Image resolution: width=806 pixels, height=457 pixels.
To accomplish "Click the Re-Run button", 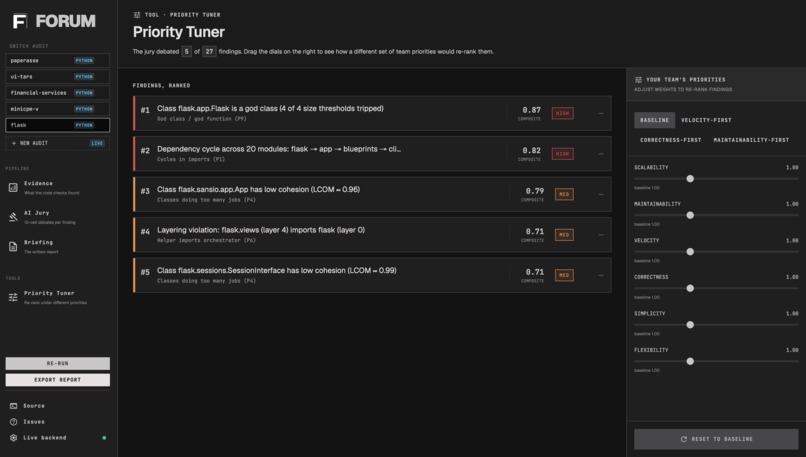I will pyautogui.click(x=58, y=363).
